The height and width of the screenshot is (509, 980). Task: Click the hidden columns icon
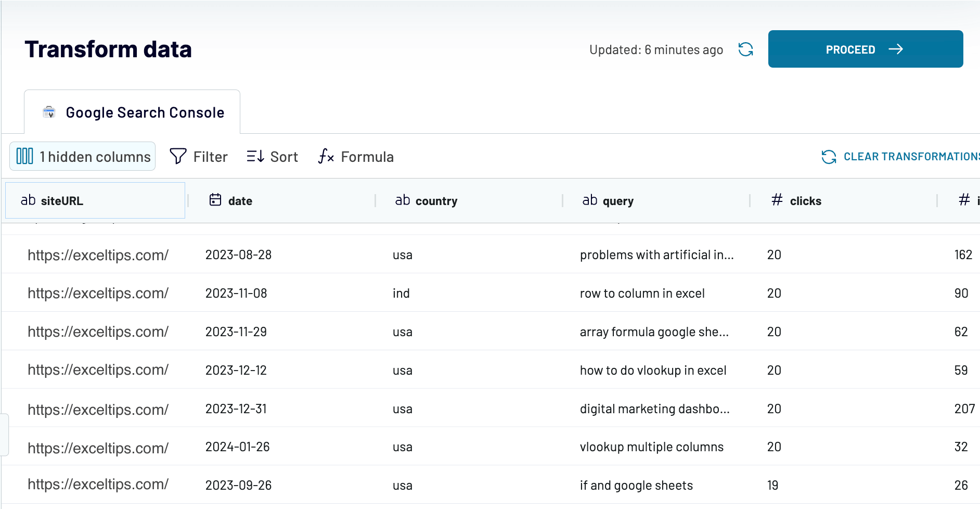pyautogui.click(x=24, y=156)
